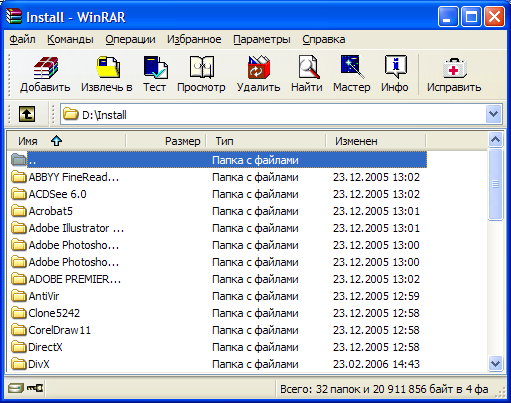The width and height of the screenshot is (511, 403).
Task: Click the ACDSee 6.0 folder icon
Action: [x=19, y=194]
